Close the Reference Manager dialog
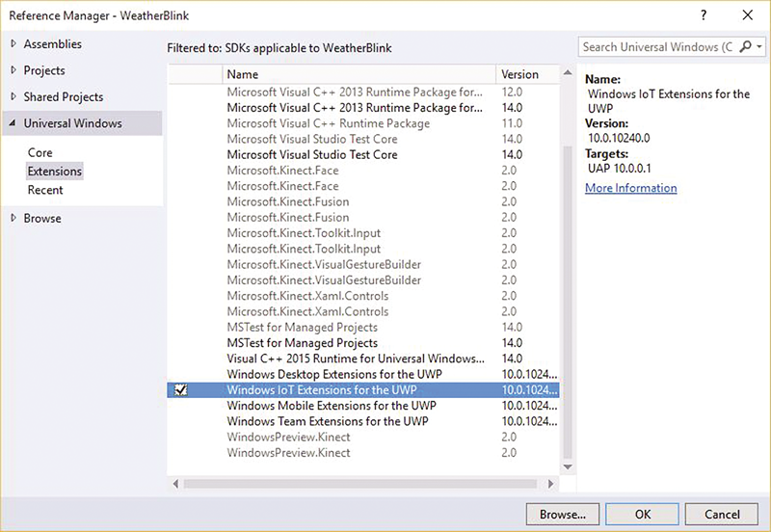The width and height of the screenshot is (771, 532). click(748, 15)
